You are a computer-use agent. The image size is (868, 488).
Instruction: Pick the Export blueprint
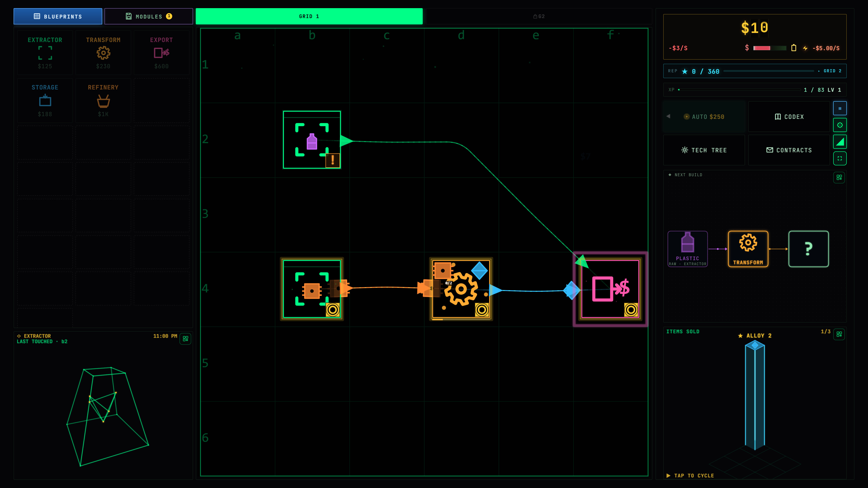[x=161, y=53]
